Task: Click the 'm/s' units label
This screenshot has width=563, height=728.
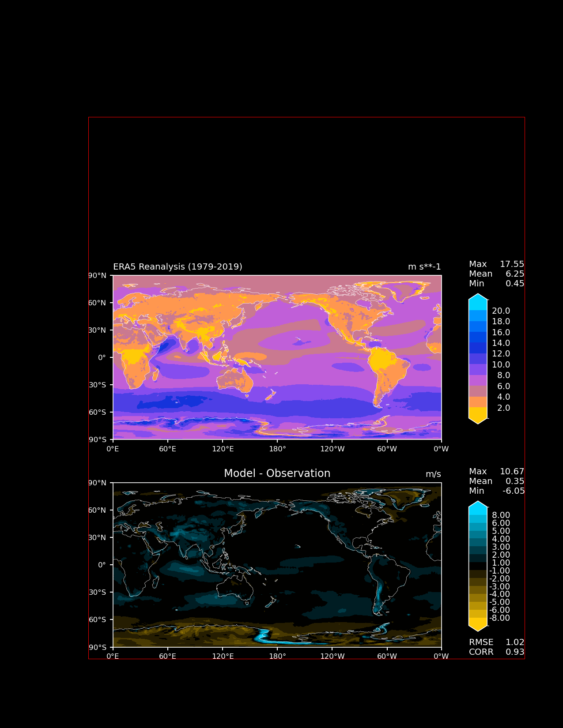Action: point(433,474)
